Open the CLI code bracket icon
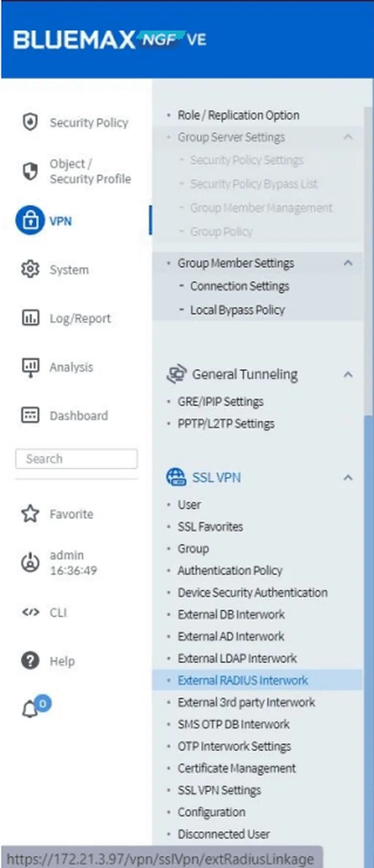 30,612
